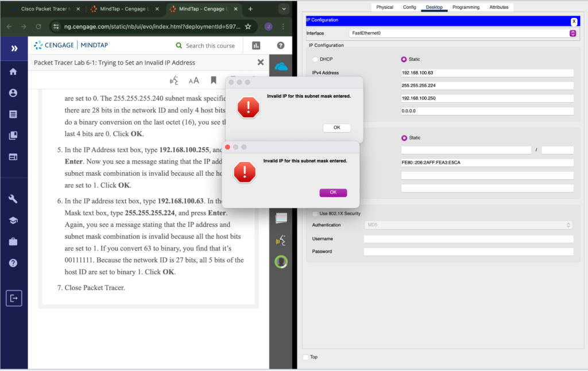Screen dimensions: 588x371
Task: Open the profile icon in MindTap sidebar
Action: 13,92
